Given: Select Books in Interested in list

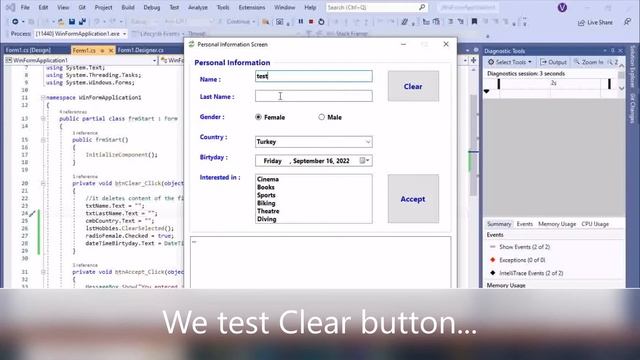Looking at the screenshot, I should pos(266,187).
